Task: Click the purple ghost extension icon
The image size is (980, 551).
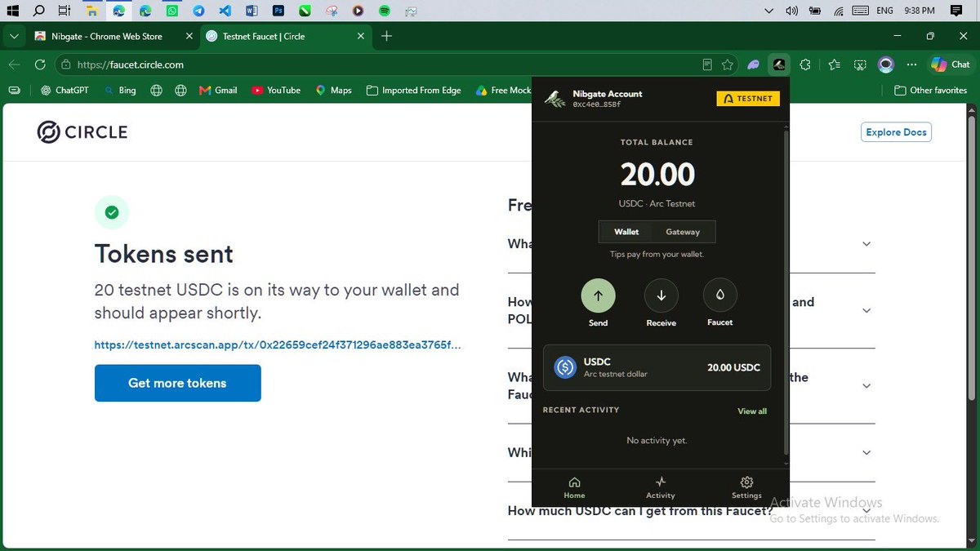Action: click(x=754, y=64)
